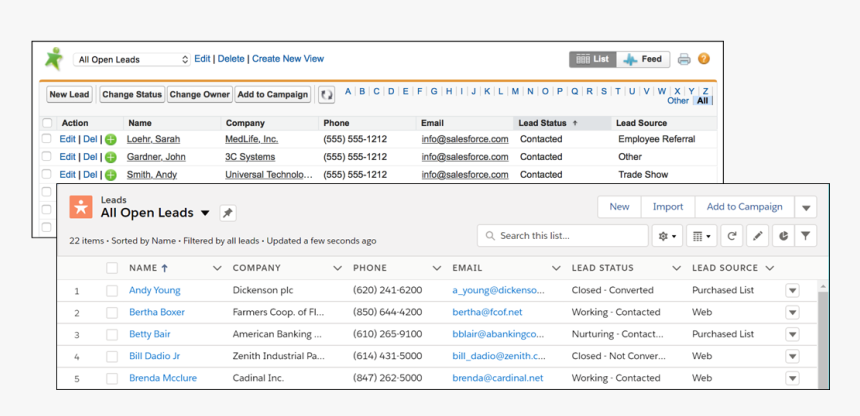860x416 pixels.
Task: Check the box for Loehr, Sarah row
Action: (x=47, y=139)
